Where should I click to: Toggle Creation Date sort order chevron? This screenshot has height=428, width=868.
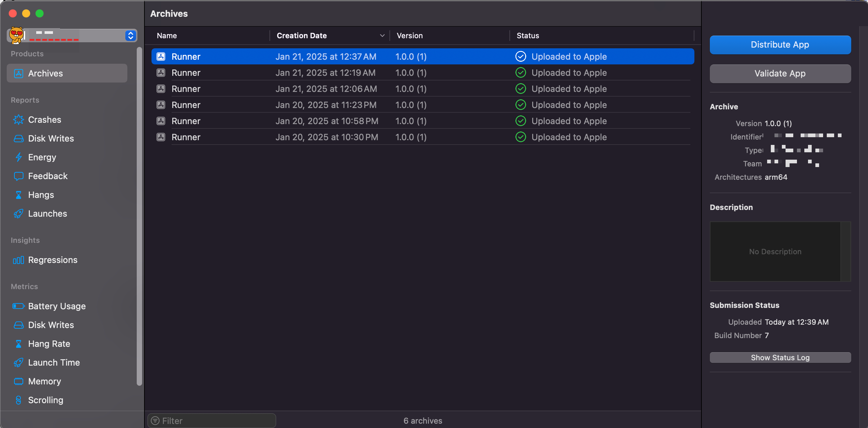(x=382, y=36)
